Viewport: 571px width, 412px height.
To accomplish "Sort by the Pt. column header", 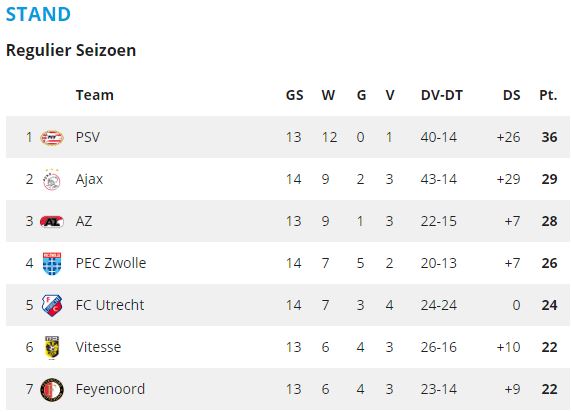I will pos(548,95).
